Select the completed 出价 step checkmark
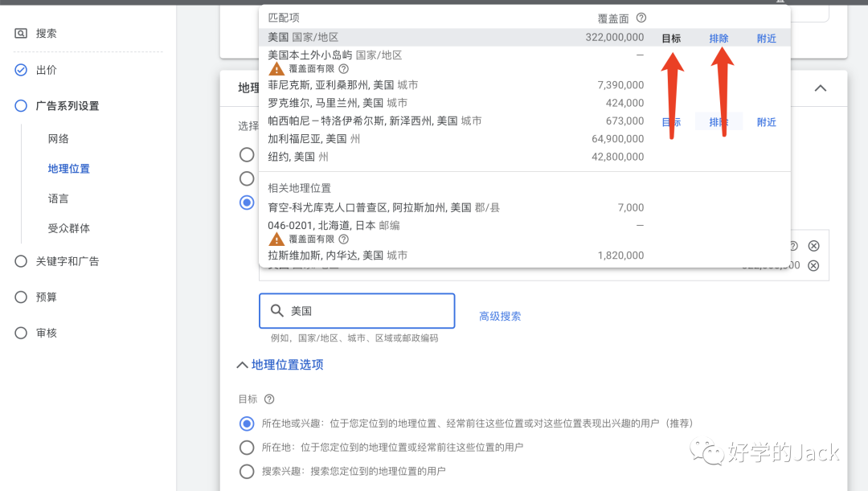The height and width of the screenshot is (491, 868). tap(20, 70)
